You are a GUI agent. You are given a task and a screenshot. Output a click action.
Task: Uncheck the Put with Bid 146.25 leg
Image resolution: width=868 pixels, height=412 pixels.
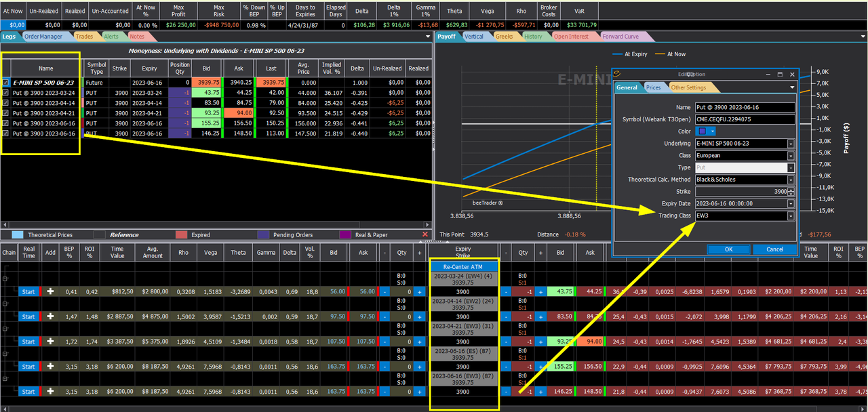point(5,133)
